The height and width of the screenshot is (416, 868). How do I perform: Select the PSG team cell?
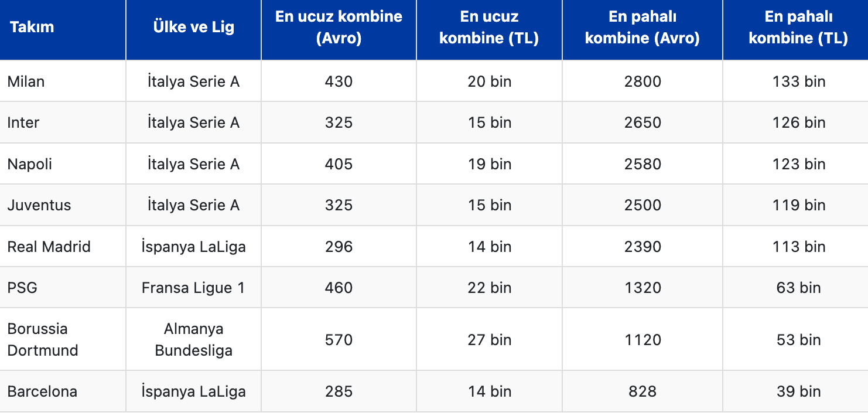22,288
